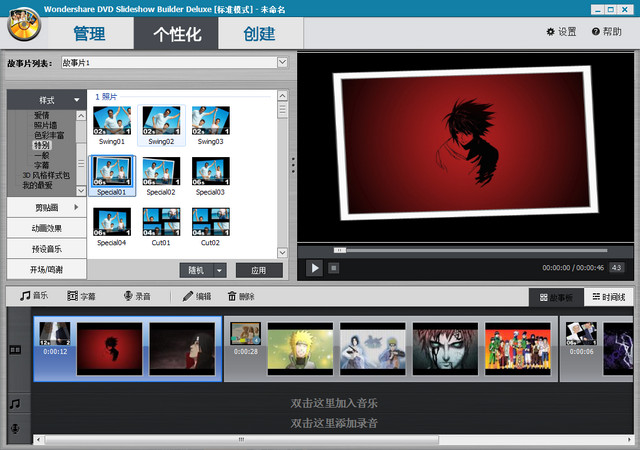Open 帮助 help in the top bar
Image resolution: width=640 pixels, height=450 pixels.
tap(606, 32)
